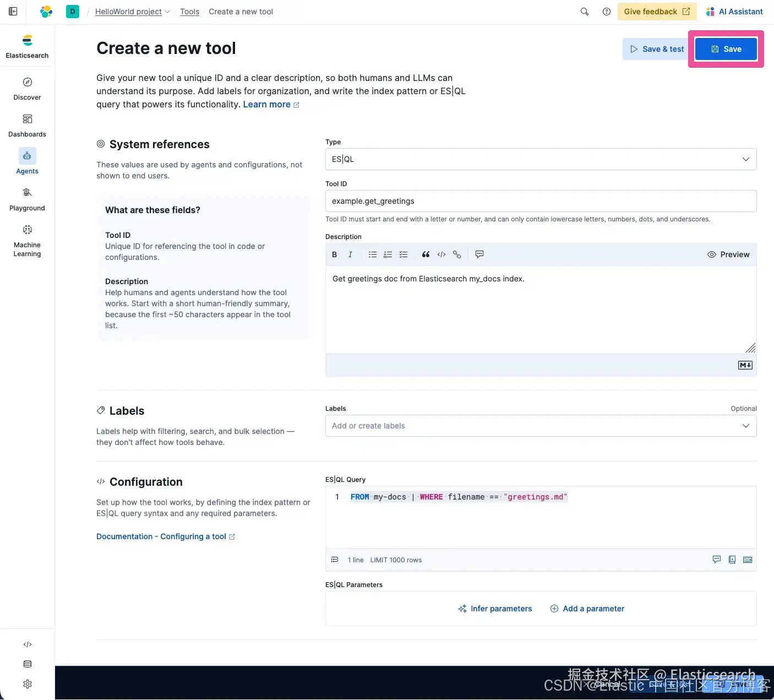Add a block quote in Description

click(x=426, y=254)
